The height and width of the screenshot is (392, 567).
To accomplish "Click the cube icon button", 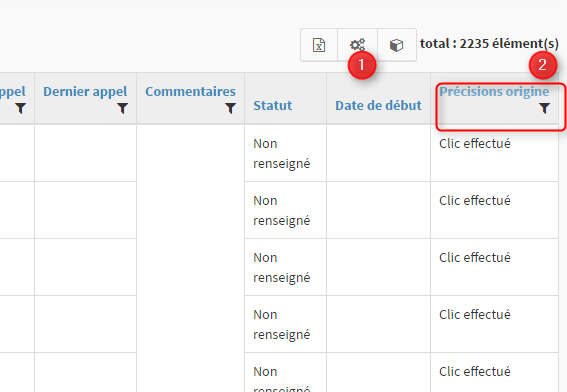I will pyautogui.click(x=397, y=45).
